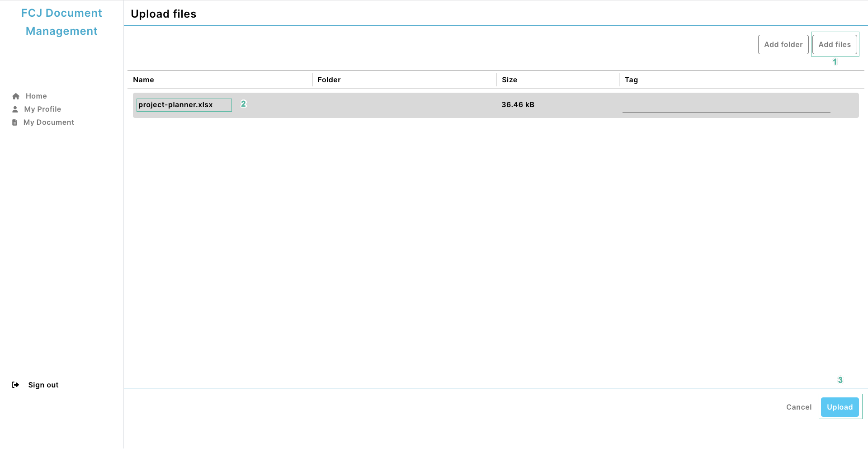The height and width of the screenshot is (453, 868).
Task: Click the Tag column header
Action: click(631, 80)
